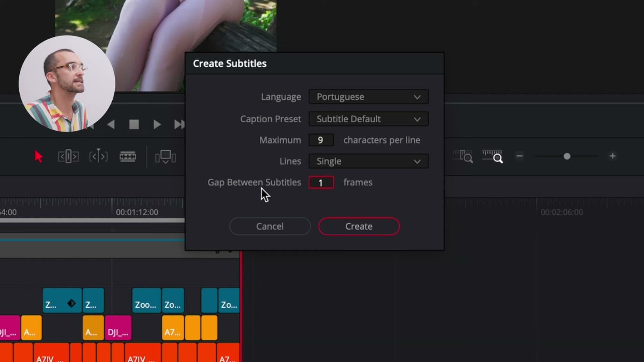Click the 'characters per line' label
Viewport: 644px width, 362px height.
382,140
